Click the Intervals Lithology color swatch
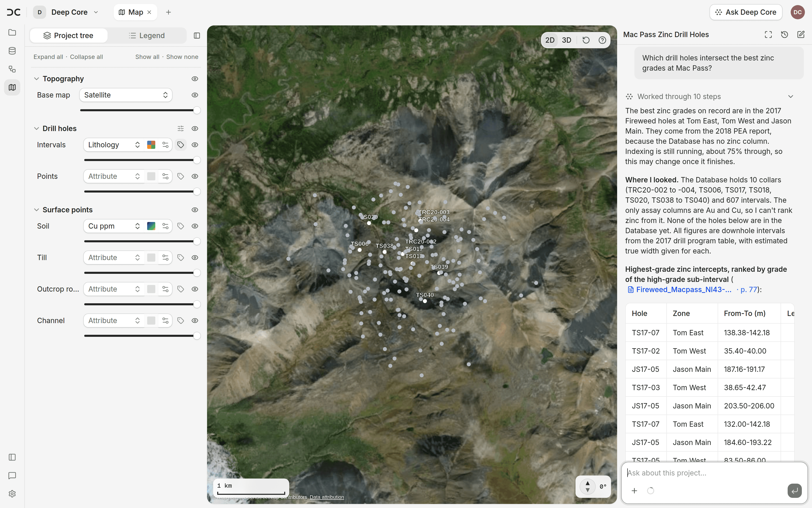Screen dimensions: 812x508 pos(151,145)
